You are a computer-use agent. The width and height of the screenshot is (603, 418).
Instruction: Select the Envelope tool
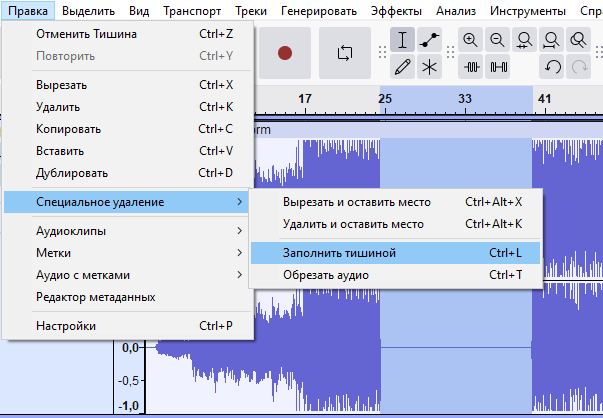[x=429, y=40]
